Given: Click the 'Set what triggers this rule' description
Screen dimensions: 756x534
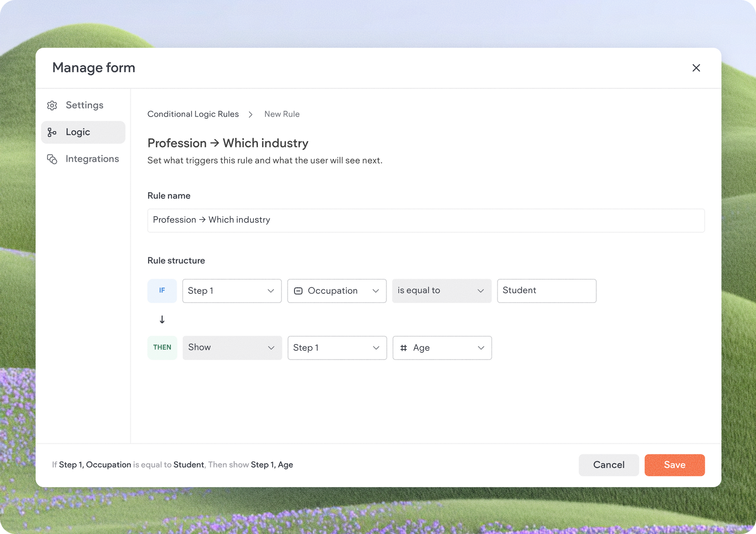Looking at the screenshot, I should [x=265, y=161].
